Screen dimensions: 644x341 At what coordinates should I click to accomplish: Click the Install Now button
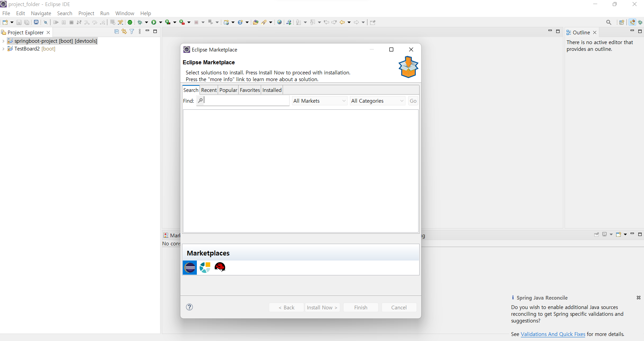(x=322, y=307)
